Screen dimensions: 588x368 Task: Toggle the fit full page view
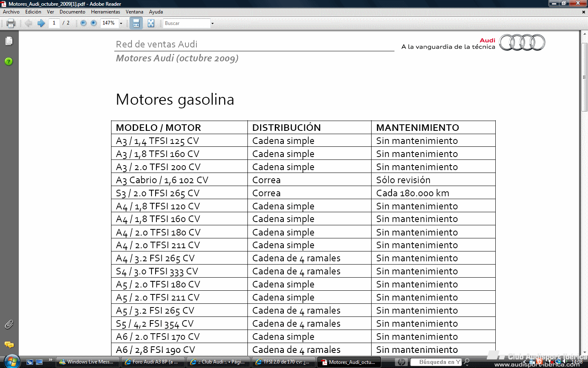tap(151, 23)
